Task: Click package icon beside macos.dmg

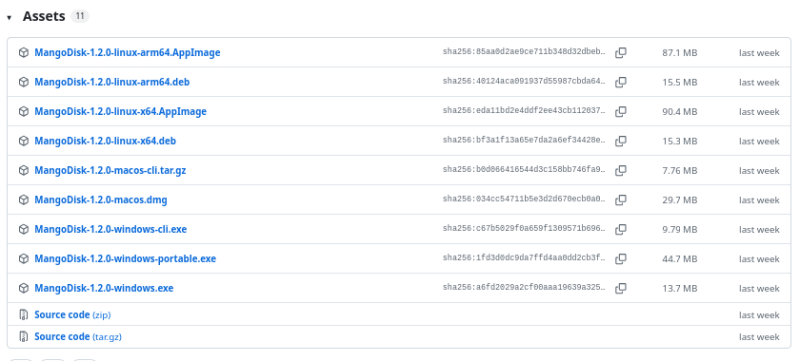Action: (x=23, y=200)
